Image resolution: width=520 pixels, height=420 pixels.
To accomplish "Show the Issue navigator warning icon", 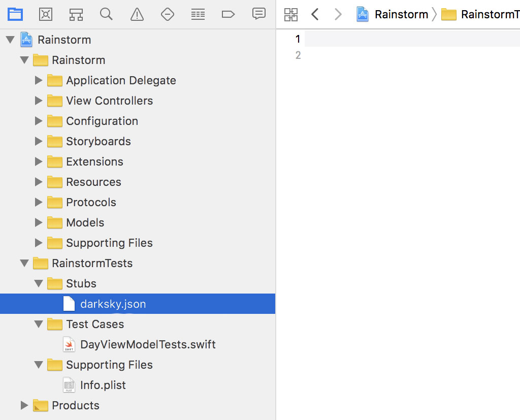I will pyautogui.click(x=137, y=14).
